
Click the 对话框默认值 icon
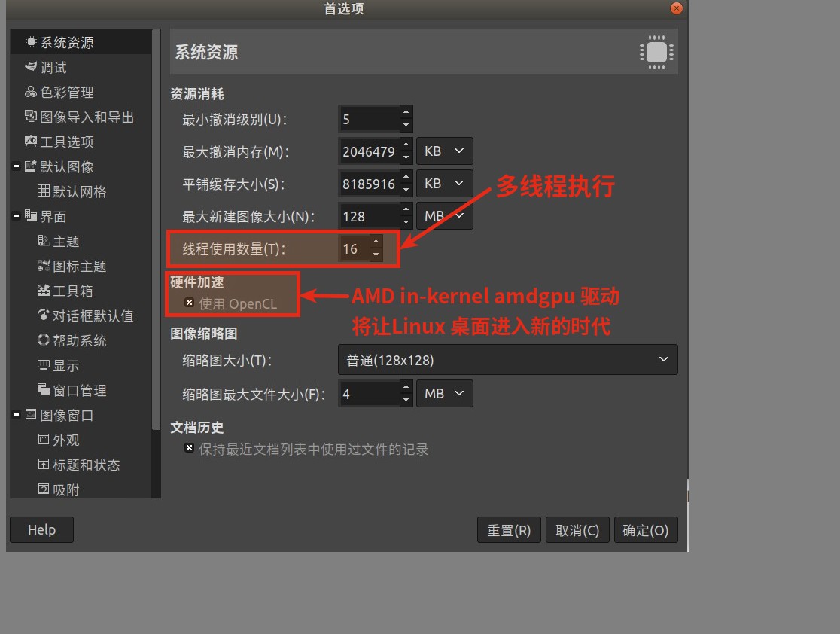tap(44, 315)
